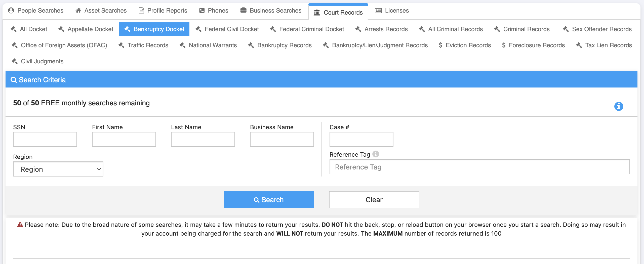Click the dollar icon next to Foreclosure Records
Screen dimensions: 644x264
click(504, 45)
